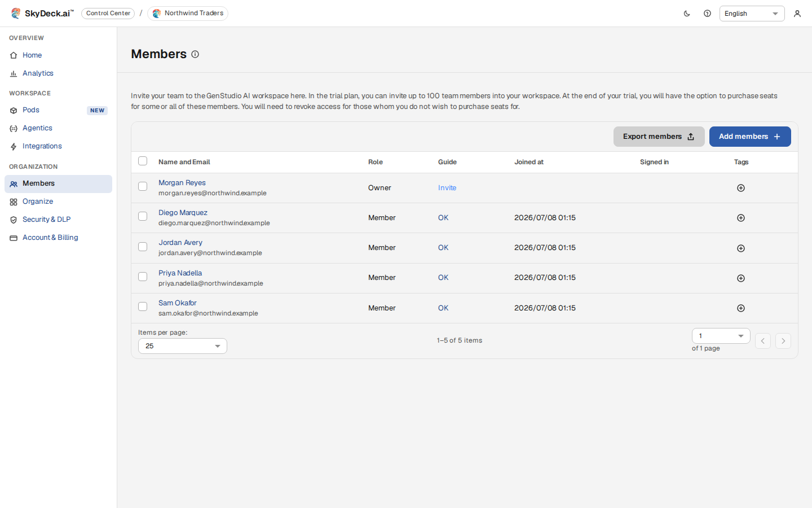Click OK guide link for Priya Nadella
Viewport: 812px width, 508px height.
(x=443, y=278)
